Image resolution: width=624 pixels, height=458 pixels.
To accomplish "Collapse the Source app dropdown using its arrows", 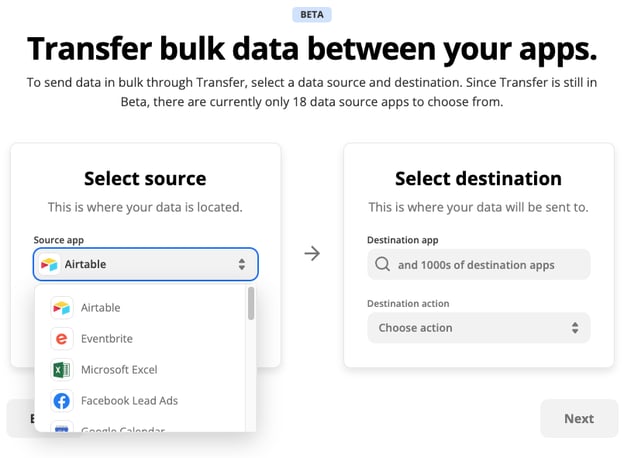I will click(x=242, y=264).
